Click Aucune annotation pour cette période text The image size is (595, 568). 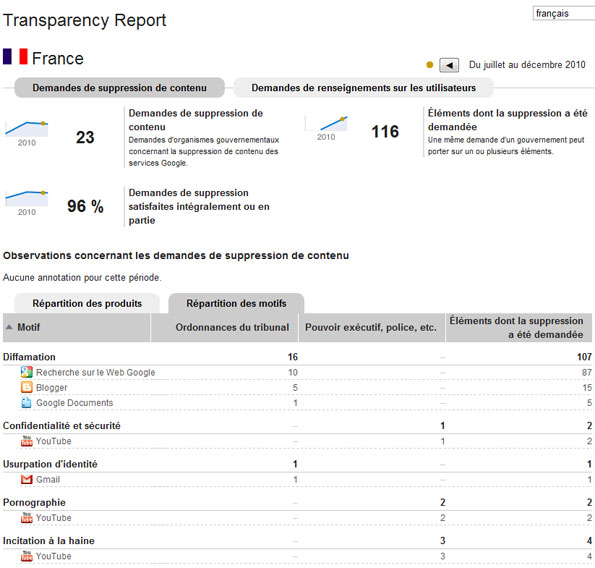(82, 277)
